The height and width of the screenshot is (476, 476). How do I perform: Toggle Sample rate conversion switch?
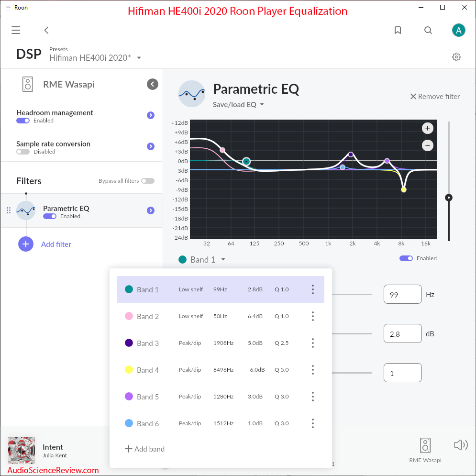point(23,152)
